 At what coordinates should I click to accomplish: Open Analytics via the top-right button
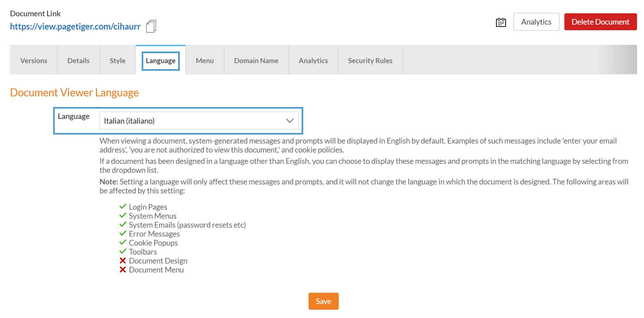click(536, 22)
